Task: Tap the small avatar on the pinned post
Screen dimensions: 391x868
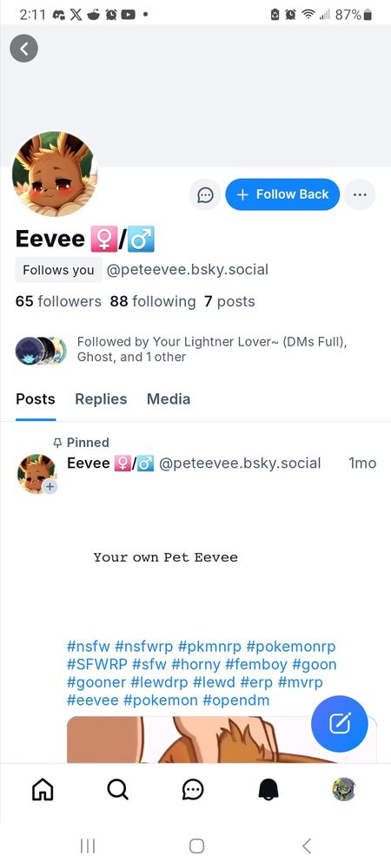Action: click(x=36, y=473)
